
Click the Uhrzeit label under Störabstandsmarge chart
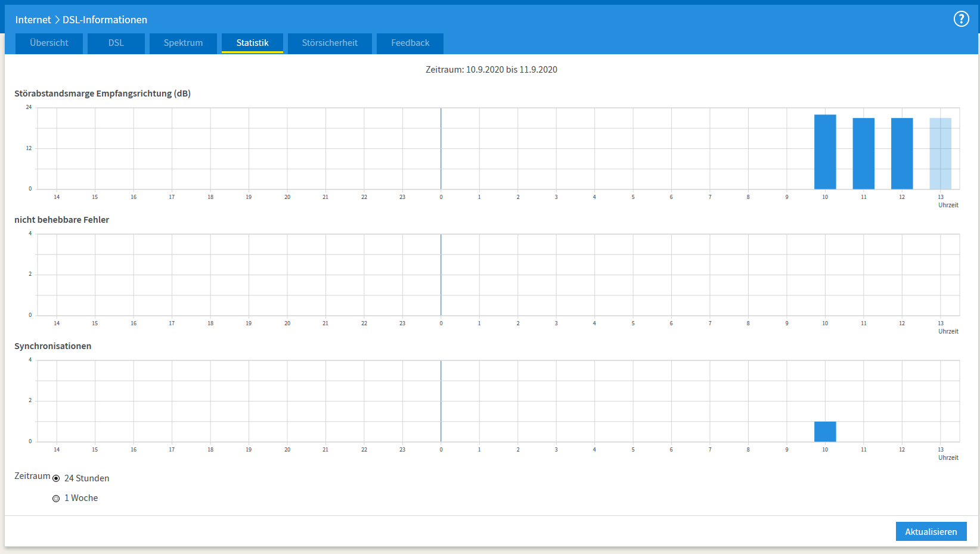tap(948, 205)
